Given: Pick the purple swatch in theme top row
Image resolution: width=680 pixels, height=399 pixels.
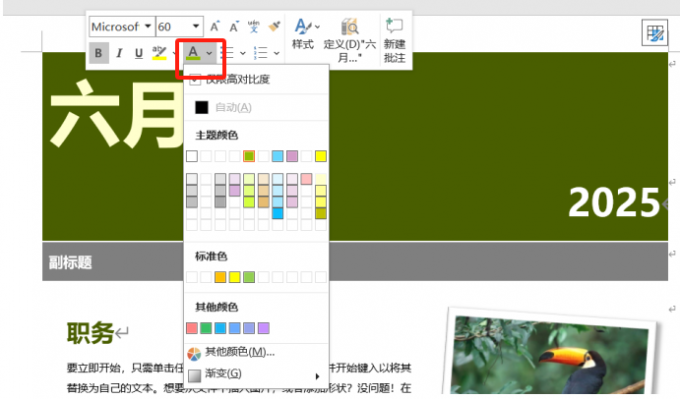Looking at the screenshot, I should (292, 156).
